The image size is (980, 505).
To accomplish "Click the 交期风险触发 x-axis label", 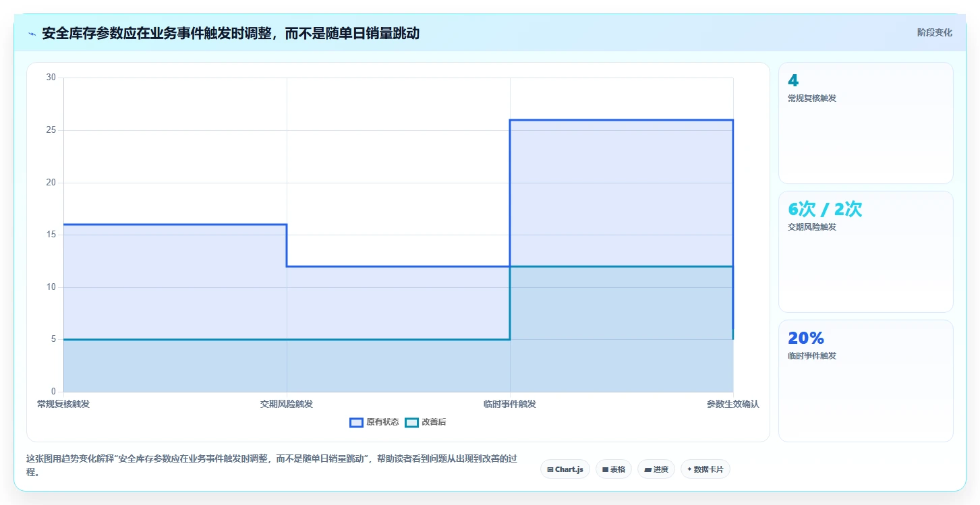I will [287, 404].
